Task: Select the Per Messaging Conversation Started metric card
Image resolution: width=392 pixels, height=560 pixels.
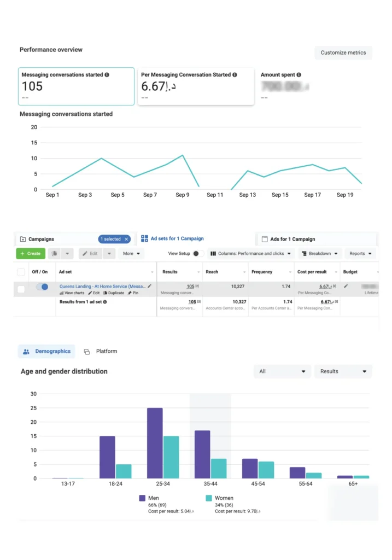Action: (x=196, y=86)
